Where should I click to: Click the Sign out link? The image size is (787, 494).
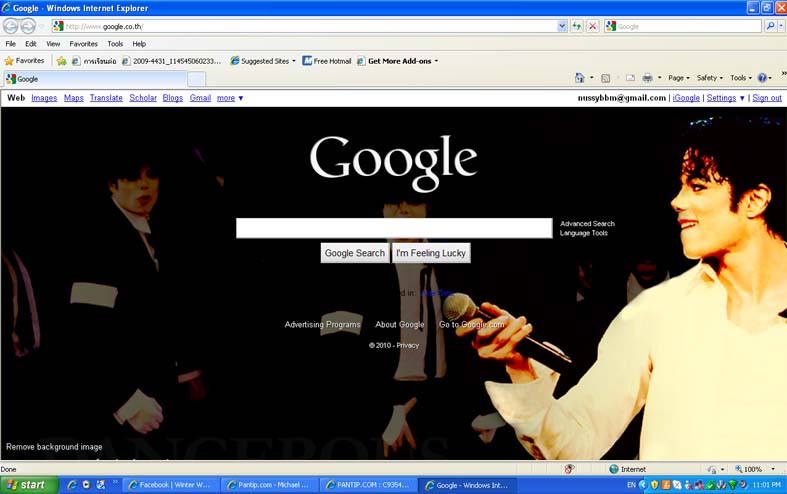766,98
